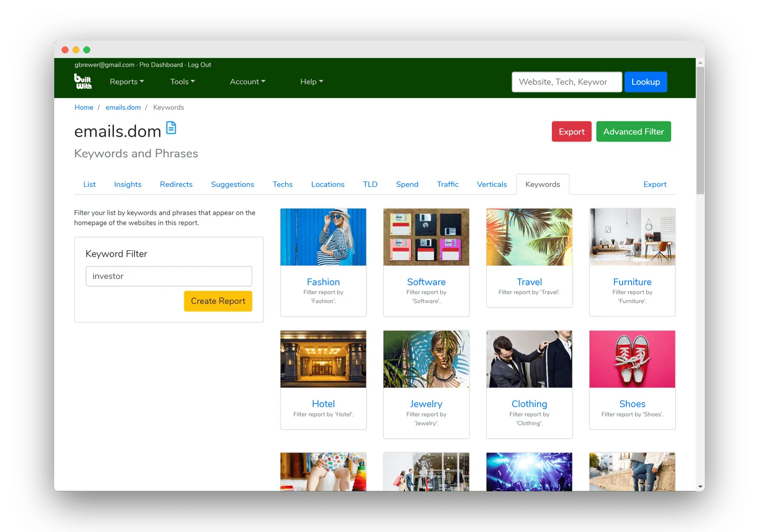
Task: Click the yellow Create Report button
Action: click(x=218, y=301)
